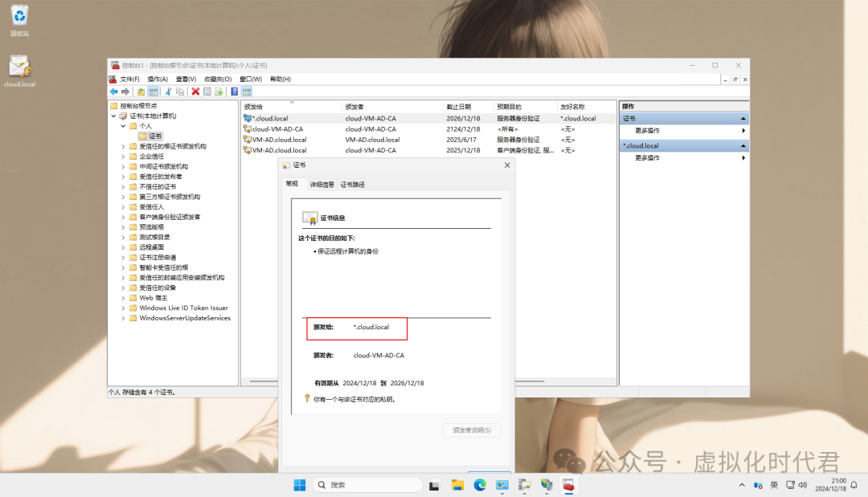Expand the WindowsServerUpdateServices folder
Viewport: 868px width, 497px height.
pos(124,318)
